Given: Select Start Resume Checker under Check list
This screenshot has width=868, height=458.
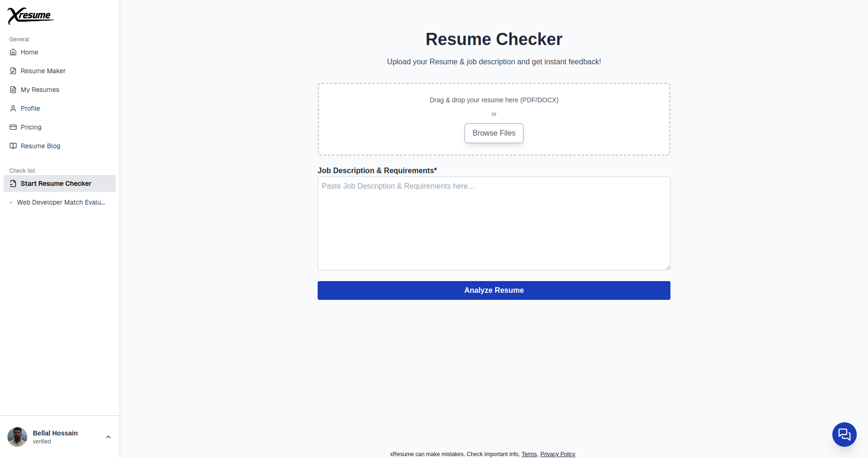Looking at the screenshot, I should (56, 183).
